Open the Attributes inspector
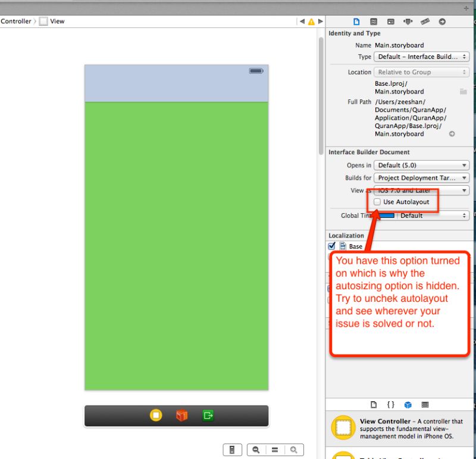The width and height of the screenshot is (476, 459). click(407, 21)
